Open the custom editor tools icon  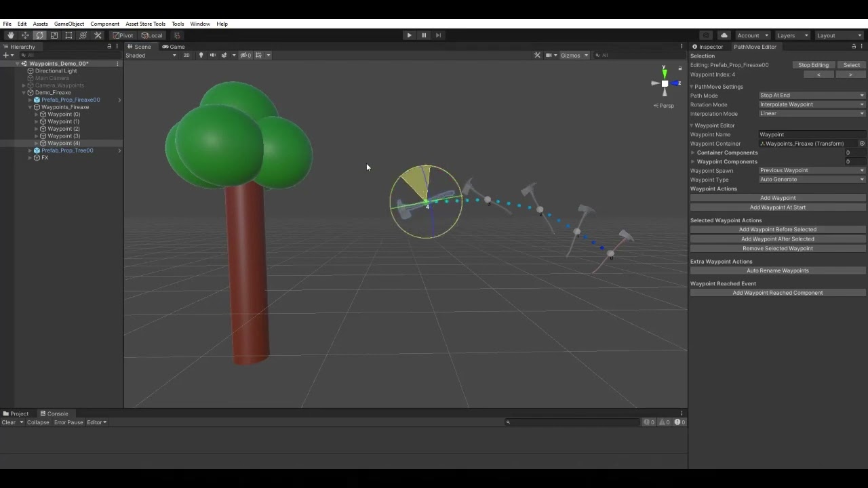click(x=98, y=35)
